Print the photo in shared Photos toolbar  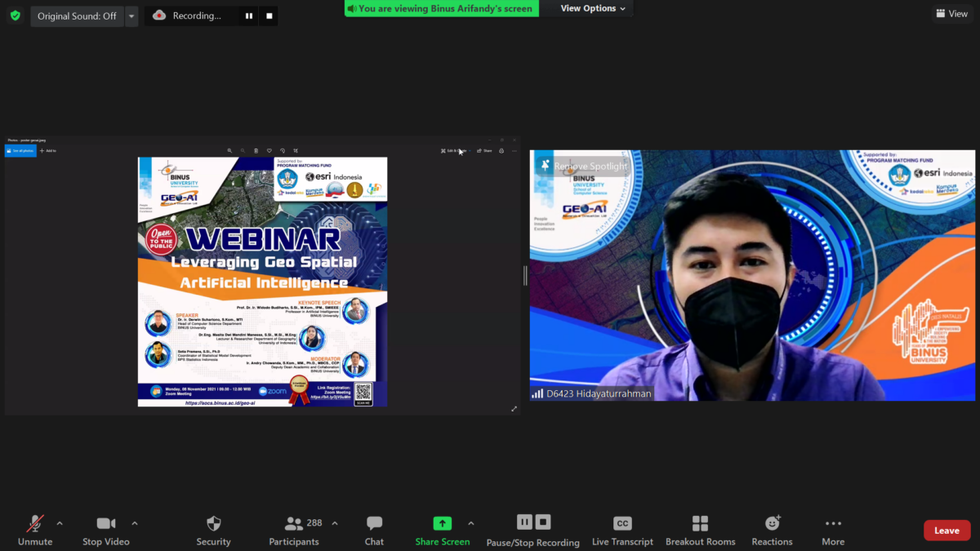click(x=501, y=151)
